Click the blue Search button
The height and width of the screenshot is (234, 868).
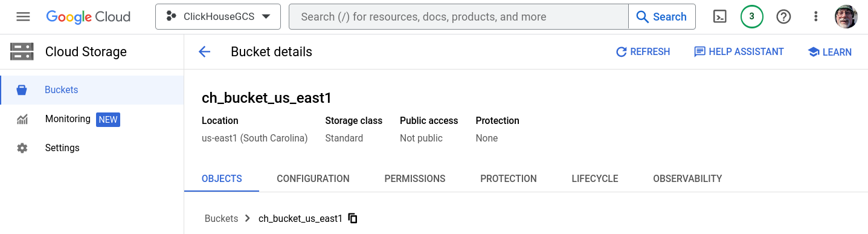click(662, 17)
